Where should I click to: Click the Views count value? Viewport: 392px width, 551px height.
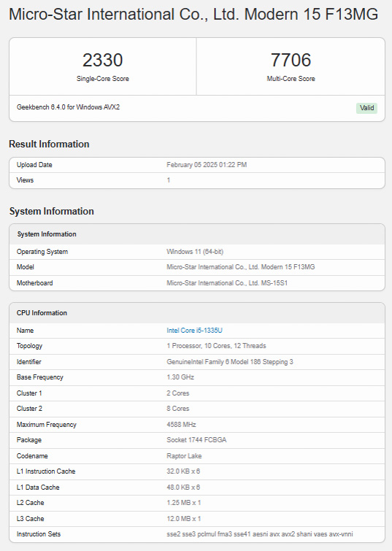coord(169,180)
